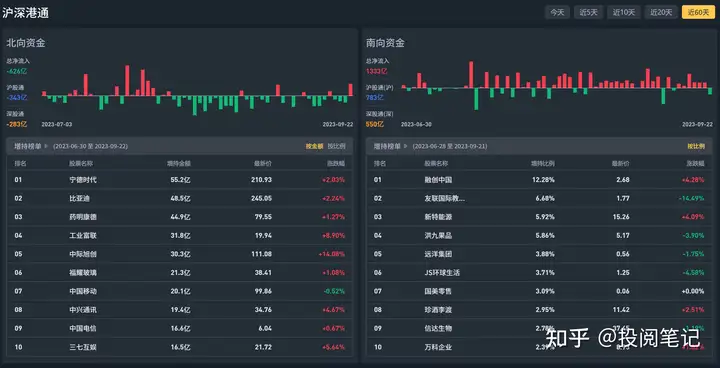Screen dimensions: 720x368
Task: Open the 比亚迪 stock row
Action: point(180,198)
